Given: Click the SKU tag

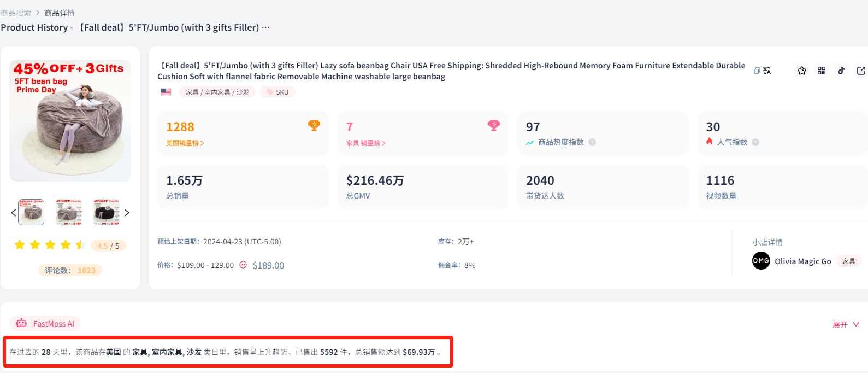Looking at the screenshot, I should 278,92.
